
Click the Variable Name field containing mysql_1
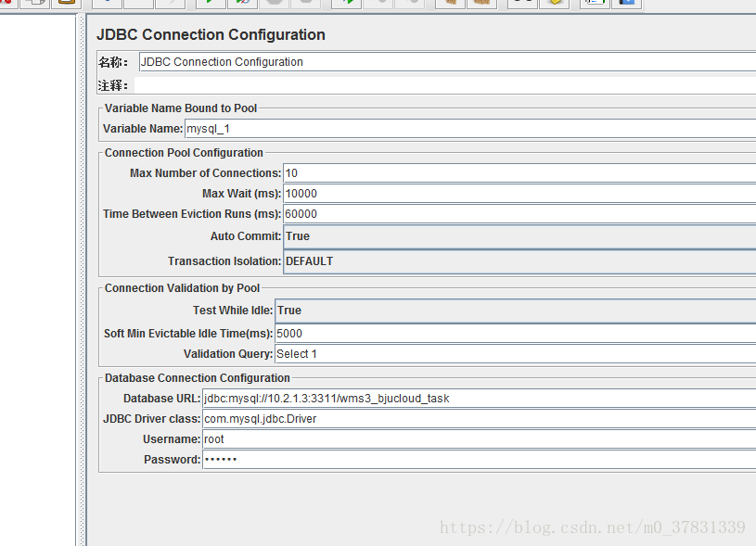pos(470,129)
